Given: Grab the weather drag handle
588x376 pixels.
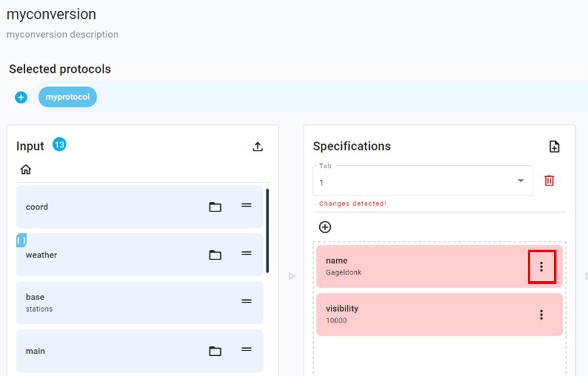Looking at the screenshot, I should point(246,254).
